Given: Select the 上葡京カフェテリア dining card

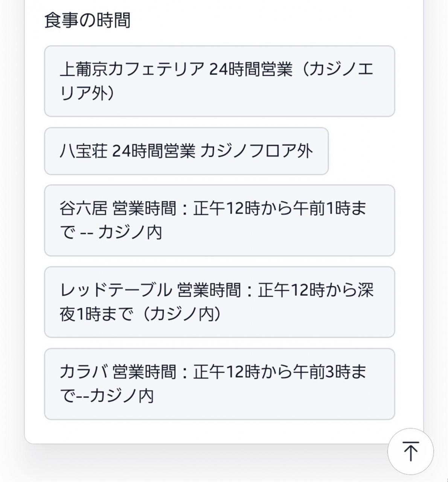Looking at the screenshot, I should coord(219,81).
